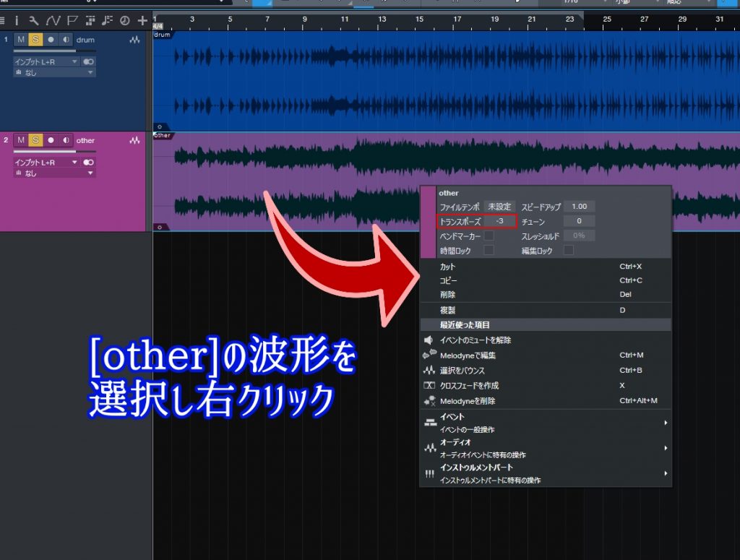Click record arm on the other track
The width and height of the screenshot is (740, 560).
[51, 140]
